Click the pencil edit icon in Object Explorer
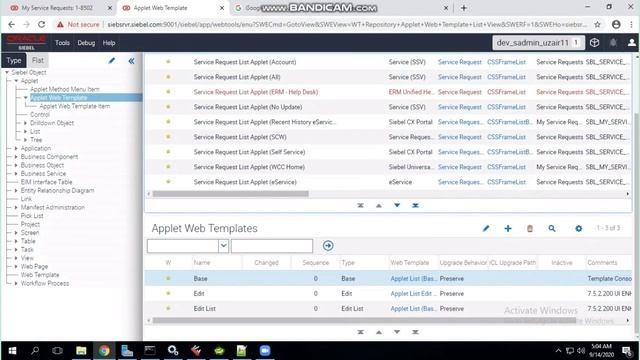This screenshot has width=640, height=360. click(111, 61)
